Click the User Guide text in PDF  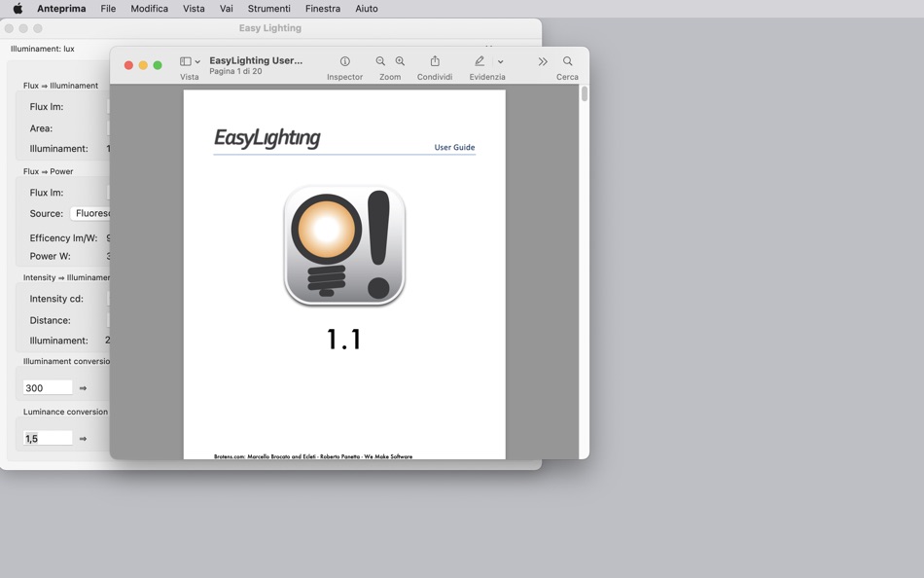pyautogui.click(x=454, y=148)
